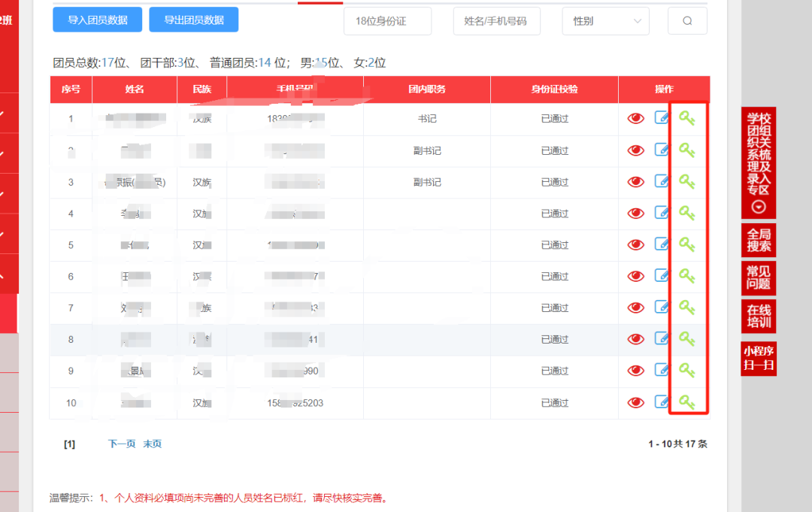Expand the 学校团组织关系梳理及录入专区 panel arrow
Viewport: 812px width, 512px height.
click(x=759, y=207)
